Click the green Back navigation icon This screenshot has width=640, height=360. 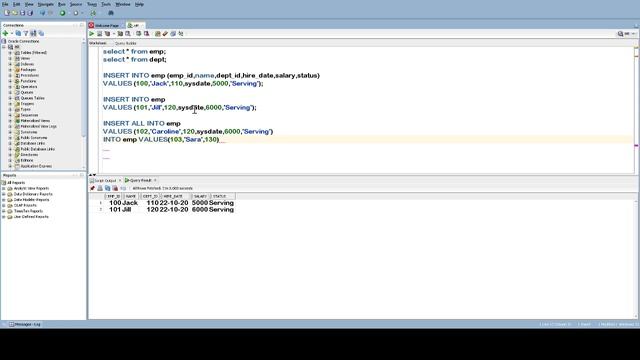coord(62,13)
